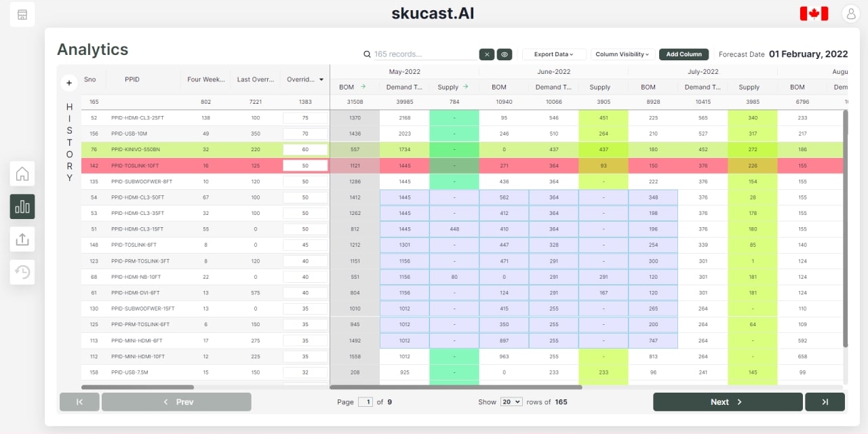Open the Analytics bar chart view
Viewport: 868px width, 434px height.
(22, 206)
